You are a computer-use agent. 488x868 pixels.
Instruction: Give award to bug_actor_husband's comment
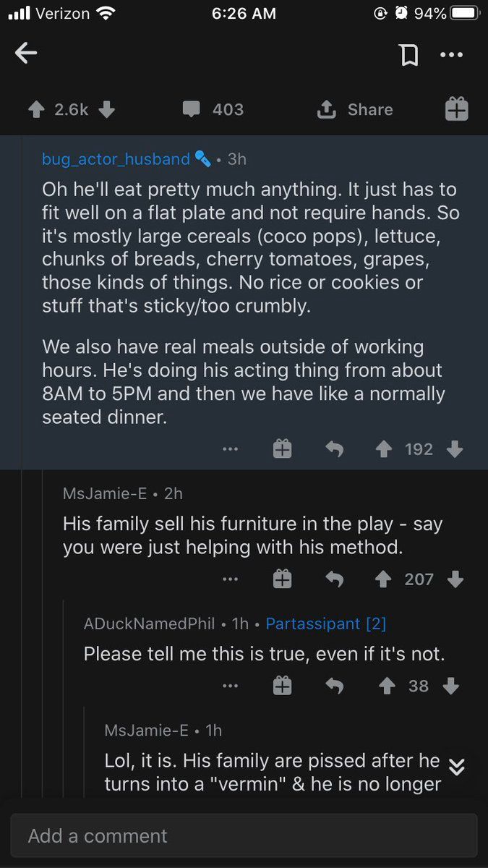282,449
